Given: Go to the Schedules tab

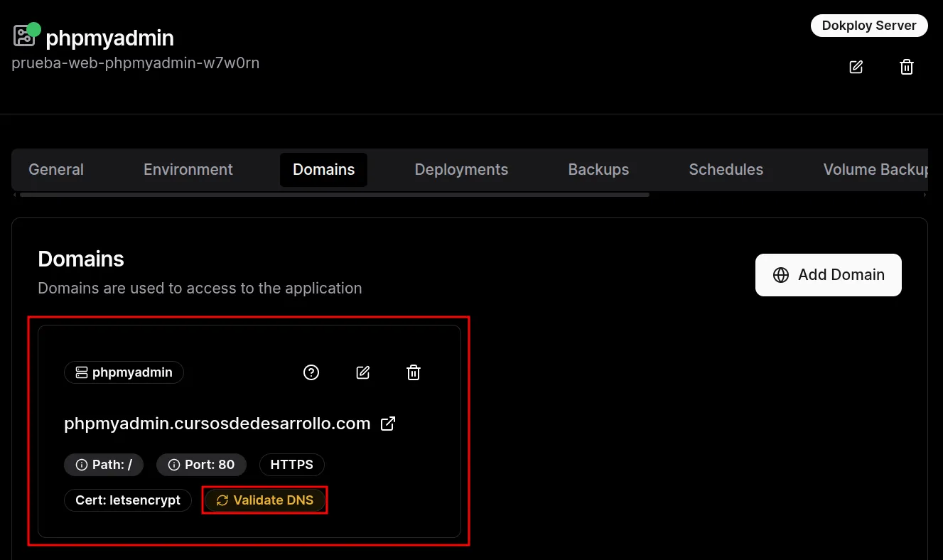Looking at the screenshot, I should click(x=726, y=169).
